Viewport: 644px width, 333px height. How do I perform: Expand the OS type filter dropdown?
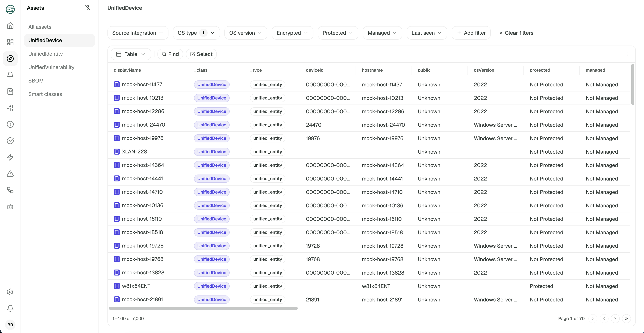pos(196,33)
